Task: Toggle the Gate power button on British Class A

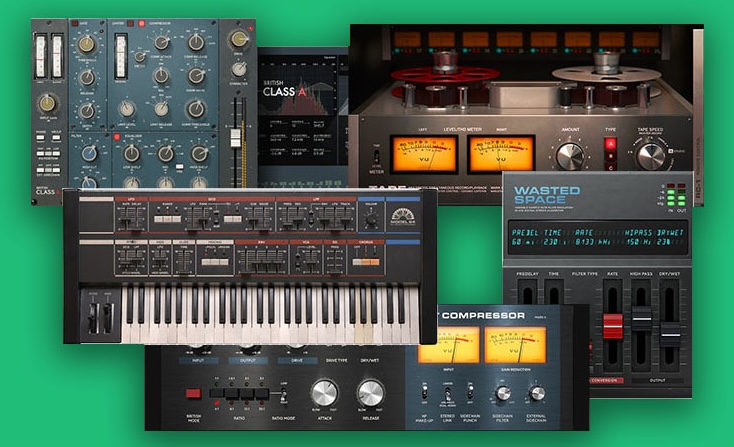Action: click(74, 23)
